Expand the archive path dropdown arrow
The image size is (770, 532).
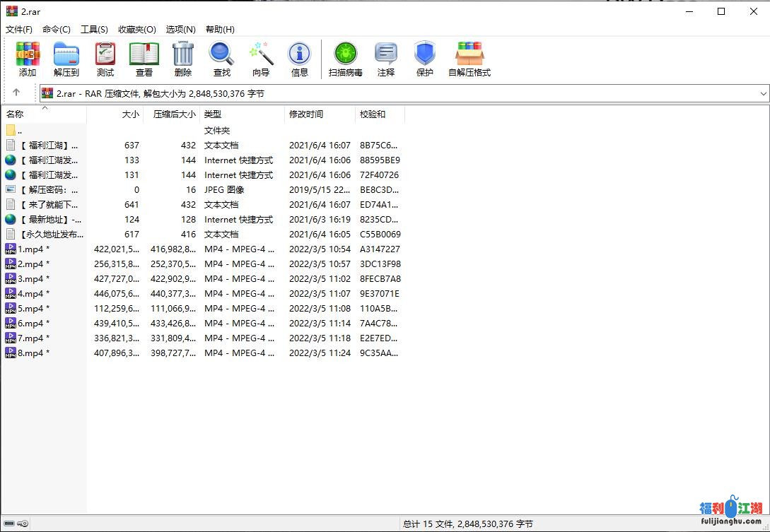tap(763, 93)
